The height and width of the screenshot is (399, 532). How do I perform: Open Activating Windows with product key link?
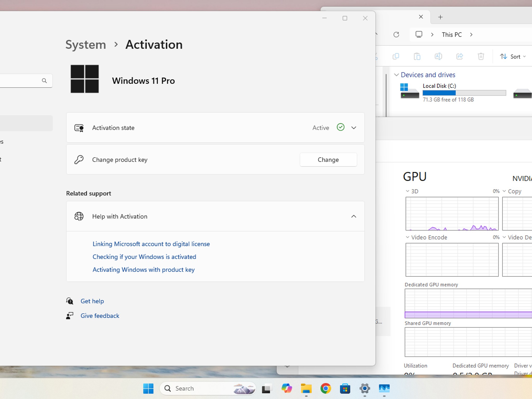pyautogui.click(x=143, y=270)
